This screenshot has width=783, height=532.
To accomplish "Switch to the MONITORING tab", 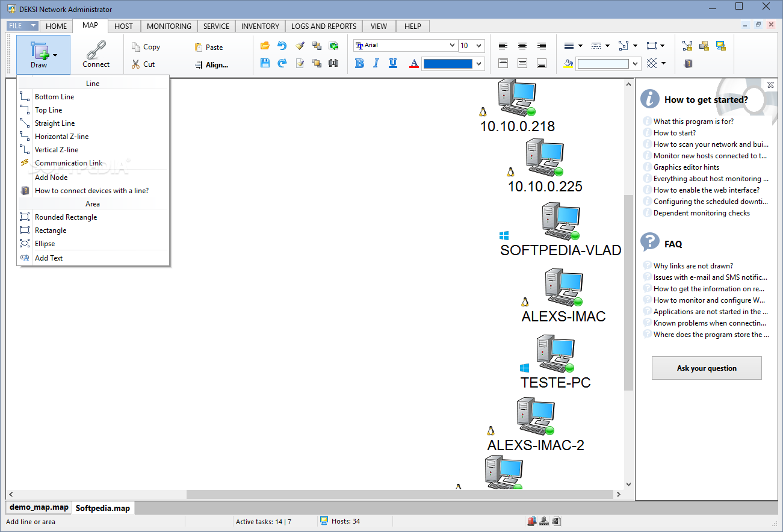I will coord(169,26).
